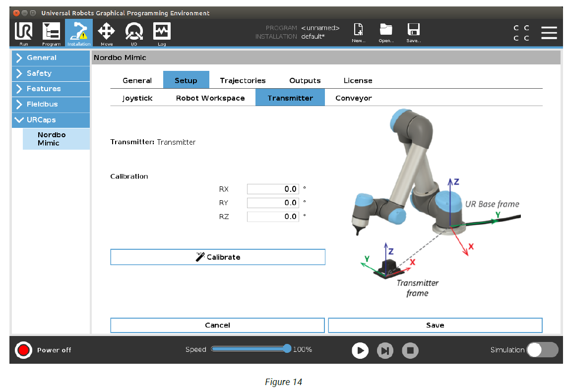Expand the Features sidebar section
Viewport: 565px width, 392px height.
tap(51, 89)
